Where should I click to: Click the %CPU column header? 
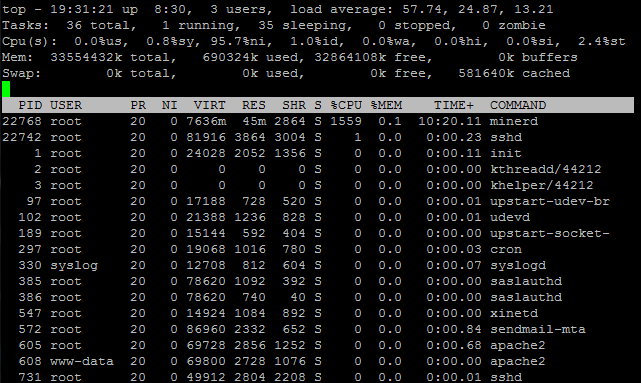point(346,105)
